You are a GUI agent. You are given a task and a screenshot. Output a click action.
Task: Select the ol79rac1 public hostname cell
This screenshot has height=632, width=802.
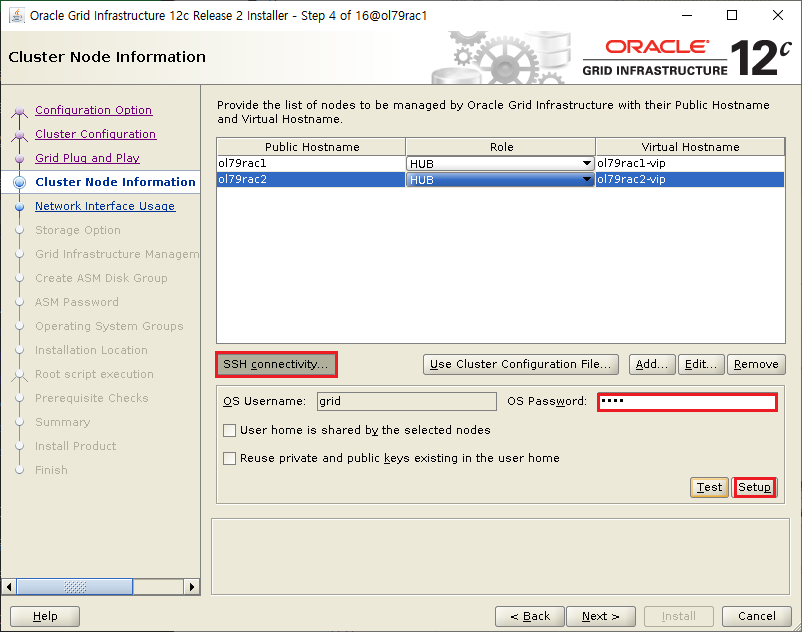(x=311, y=164)
